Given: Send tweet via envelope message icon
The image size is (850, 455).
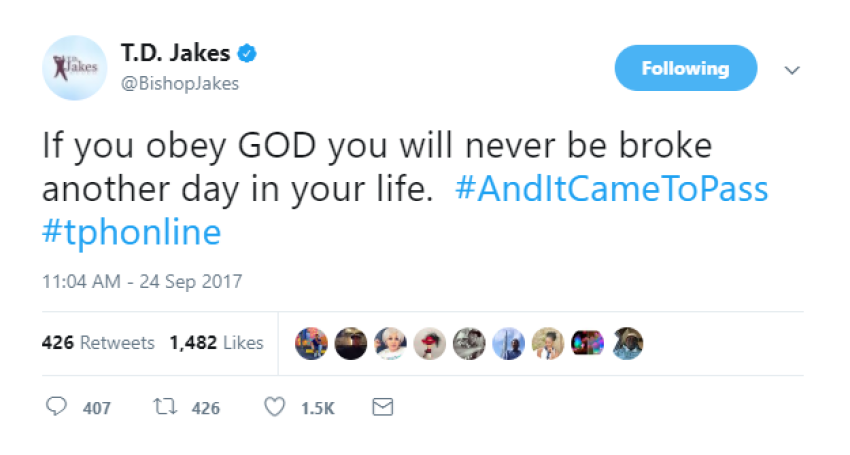Looking at the screenshot, I should [x=381, y=407].
